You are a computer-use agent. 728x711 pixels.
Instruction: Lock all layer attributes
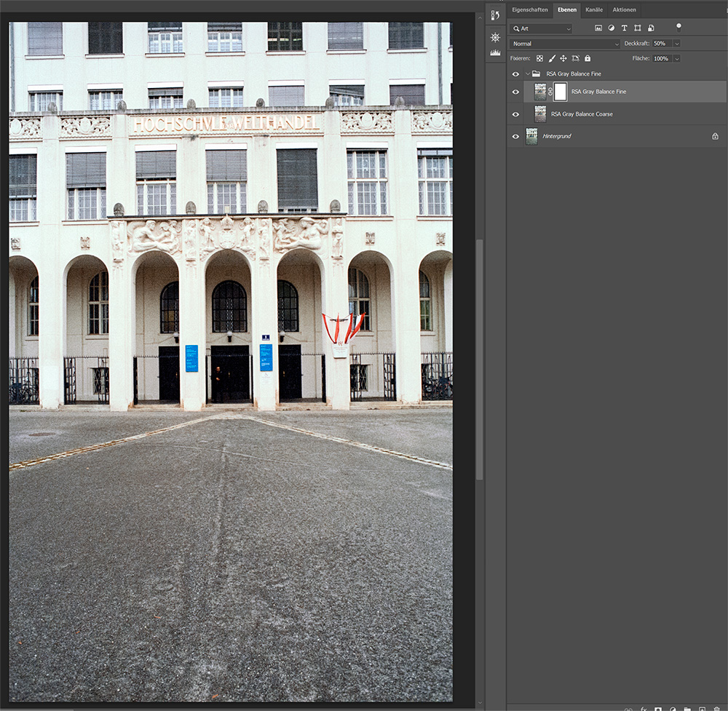587,58
